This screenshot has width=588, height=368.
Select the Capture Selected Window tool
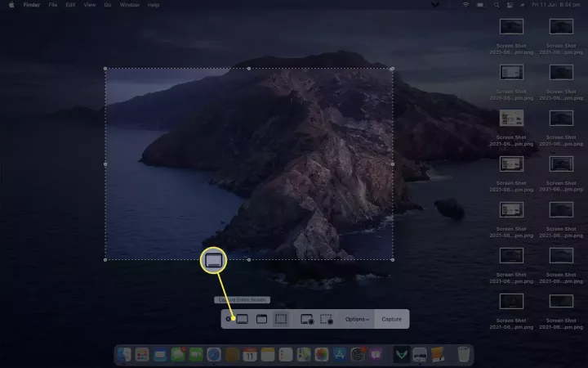click(261, 319)
